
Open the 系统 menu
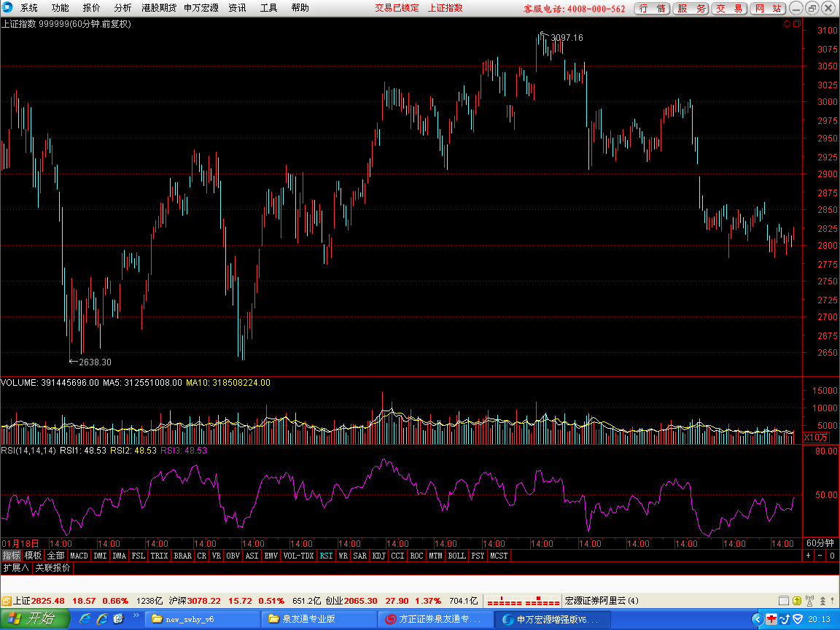(x=29, y=8)
